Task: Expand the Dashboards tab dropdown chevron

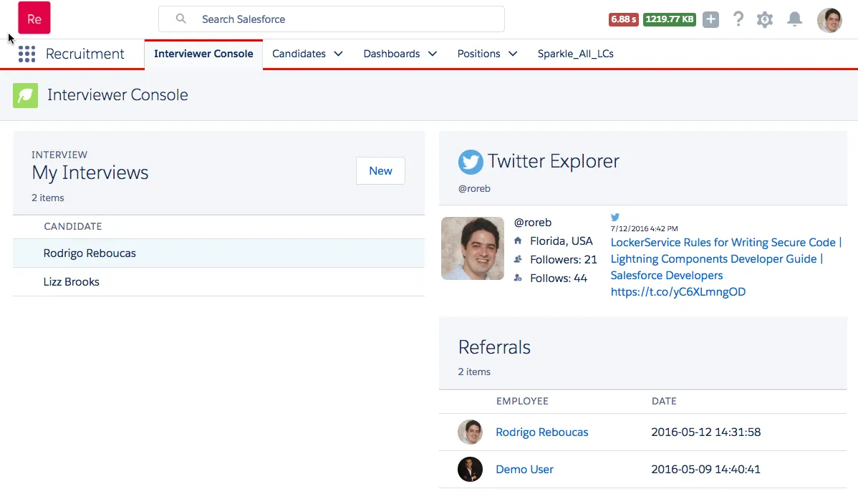Action: pos(433,54)
